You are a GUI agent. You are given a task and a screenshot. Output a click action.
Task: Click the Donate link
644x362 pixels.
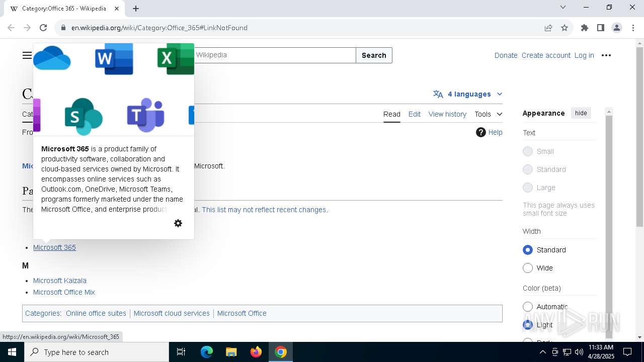point(506,55)
